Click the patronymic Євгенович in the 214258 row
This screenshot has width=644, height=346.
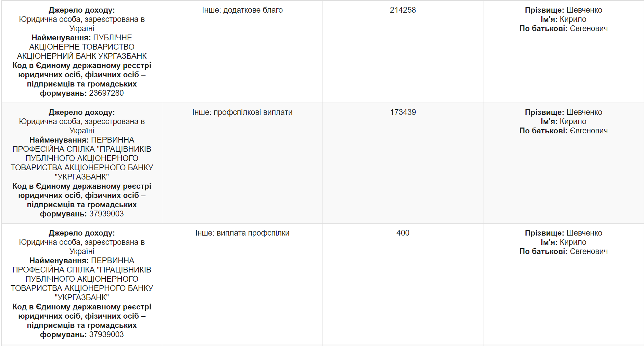coord(589,28)
